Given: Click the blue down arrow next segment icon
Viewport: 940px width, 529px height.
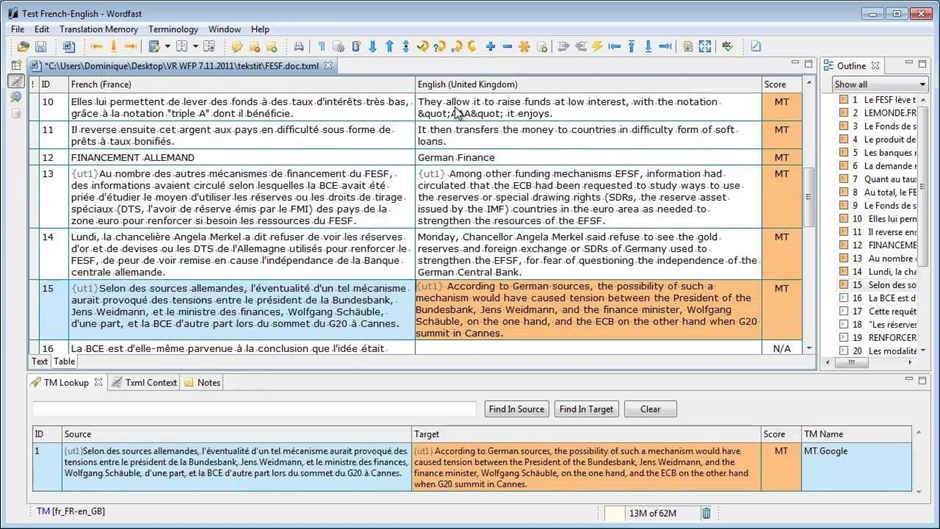Looking at the screenshot, I should pos(372,47).
